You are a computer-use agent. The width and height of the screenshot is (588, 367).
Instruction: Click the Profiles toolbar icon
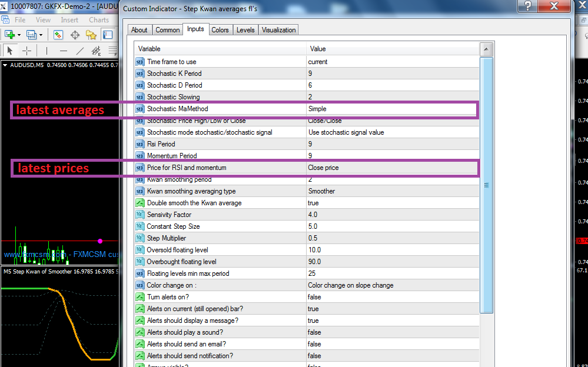coord(32,35)
